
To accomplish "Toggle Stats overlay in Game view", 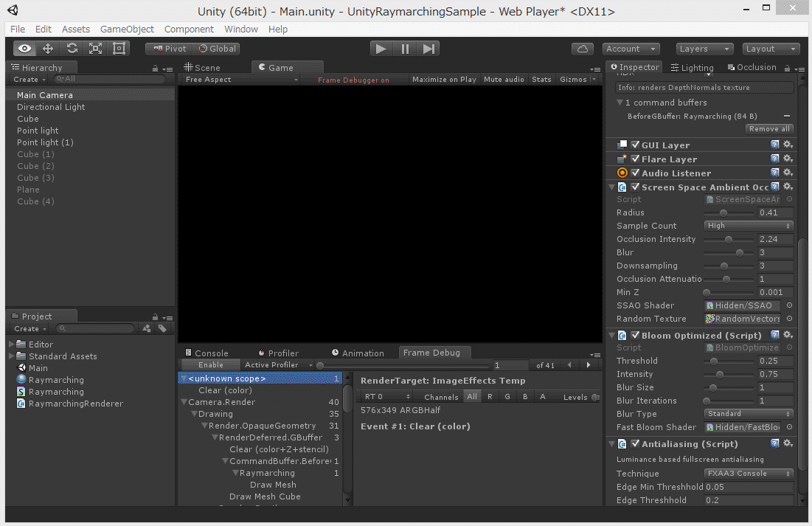I will click(541, 79).
